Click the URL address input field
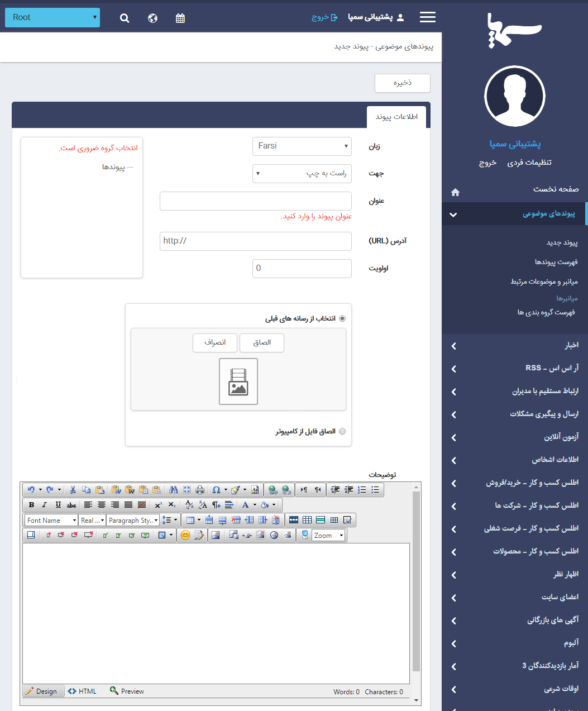This screenshot has height=711, width=588. [255, 241]
